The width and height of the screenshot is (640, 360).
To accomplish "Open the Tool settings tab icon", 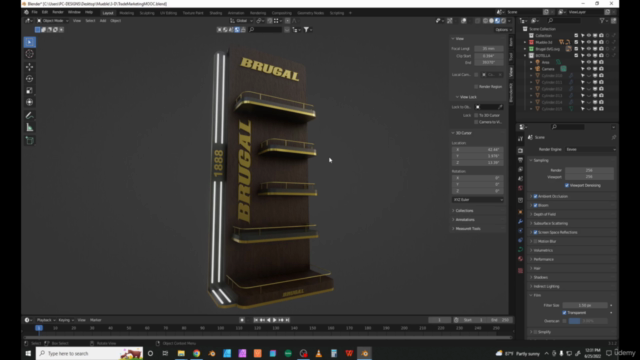I will click(520, 139).
